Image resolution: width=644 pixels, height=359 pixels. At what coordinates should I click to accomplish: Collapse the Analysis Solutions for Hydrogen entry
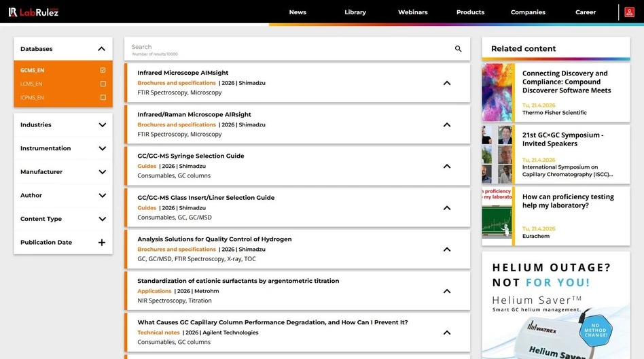(446, 250)
